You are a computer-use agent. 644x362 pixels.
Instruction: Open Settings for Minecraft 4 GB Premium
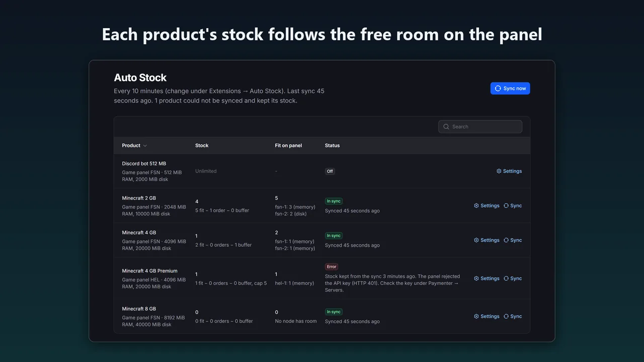(x=487, y=279)
